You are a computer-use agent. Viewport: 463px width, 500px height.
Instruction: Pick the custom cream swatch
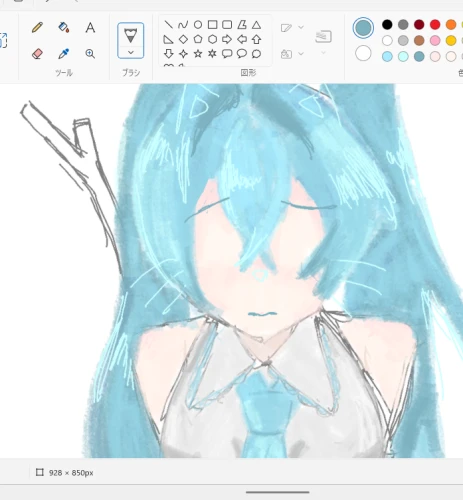[x=451, y=56]
